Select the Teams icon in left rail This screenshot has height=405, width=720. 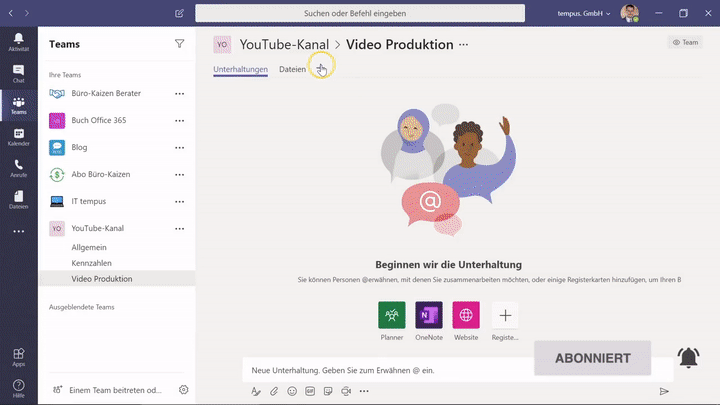(18, 105)
